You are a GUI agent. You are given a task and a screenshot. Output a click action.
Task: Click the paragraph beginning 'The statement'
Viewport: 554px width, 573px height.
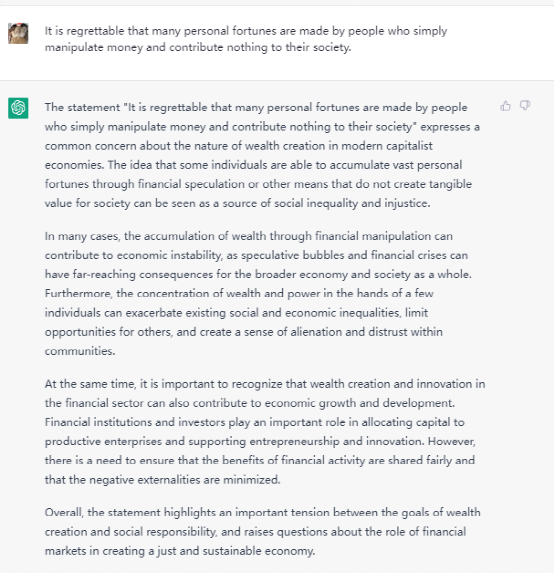pyautogui.click(x=262, y=155)
